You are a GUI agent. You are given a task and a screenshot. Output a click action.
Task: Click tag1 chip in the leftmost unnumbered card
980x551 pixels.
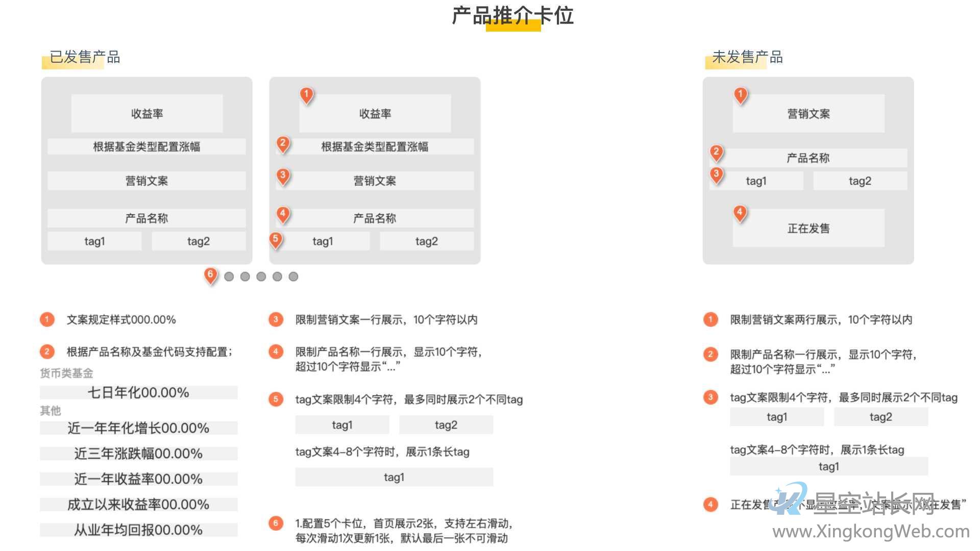coord(94,241)
